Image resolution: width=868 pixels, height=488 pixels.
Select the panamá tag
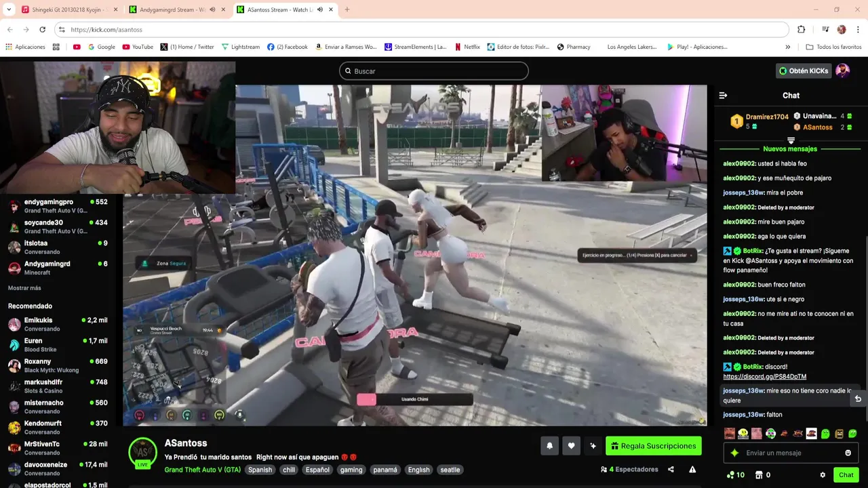coord(385,470)
